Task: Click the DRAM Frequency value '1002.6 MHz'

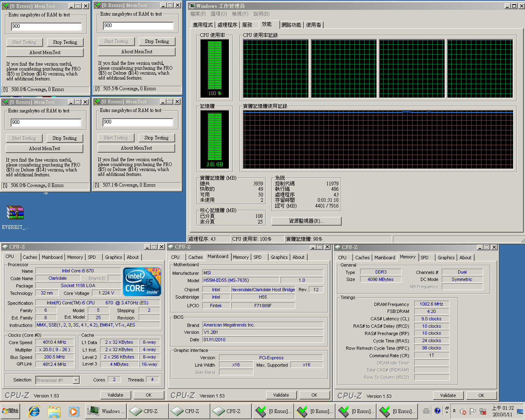Action: 431,304
